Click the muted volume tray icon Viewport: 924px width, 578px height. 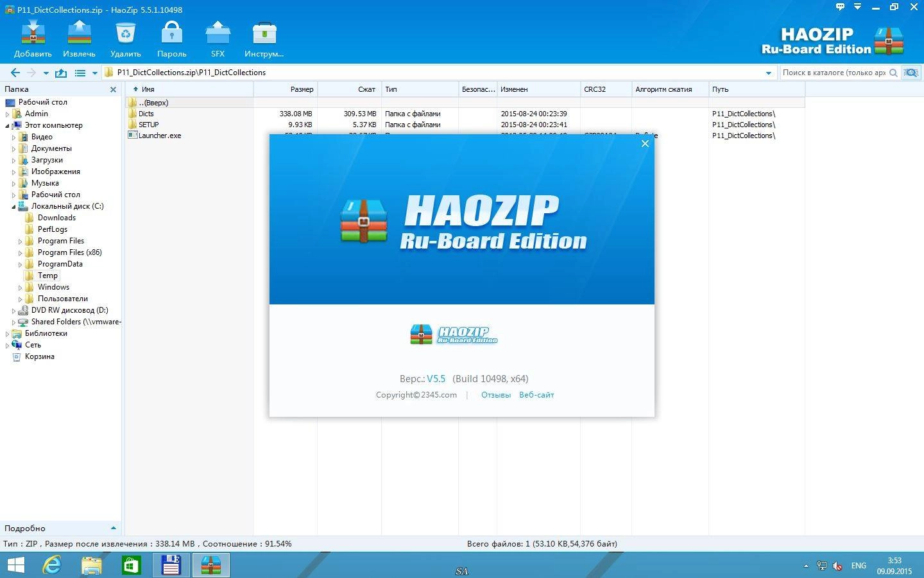(837, 566)
